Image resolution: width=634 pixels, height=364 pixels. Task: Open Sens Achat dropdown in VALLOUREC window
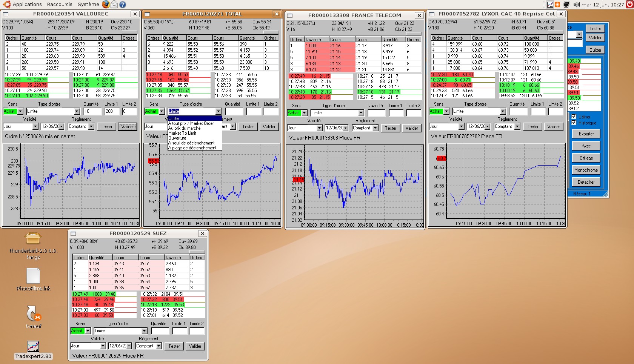coord(20,111)
